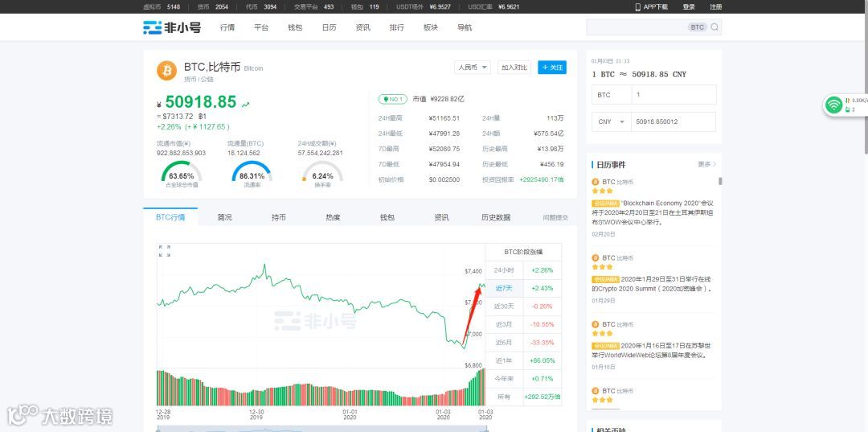Screen dimensions: 868x432
Task: Click 虚拟币 5148 in the top bar
Action: point(162,6)
